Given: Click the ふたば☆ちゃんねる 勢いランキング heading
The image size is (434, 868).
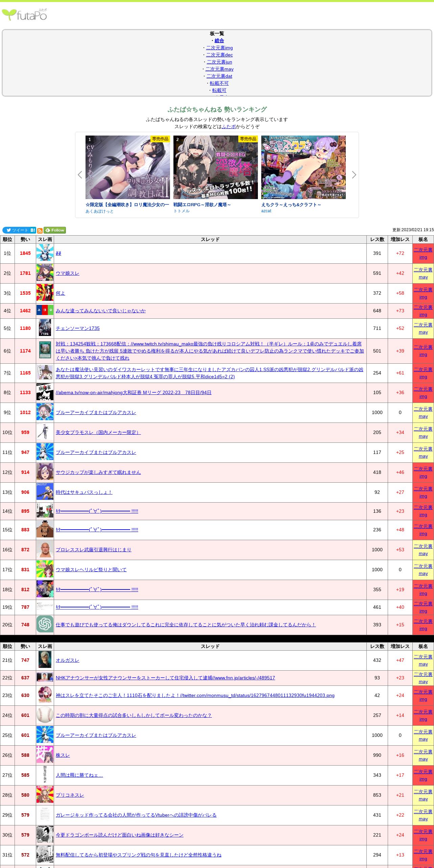Looking at the screenshot, I should [x=217, y=110].
